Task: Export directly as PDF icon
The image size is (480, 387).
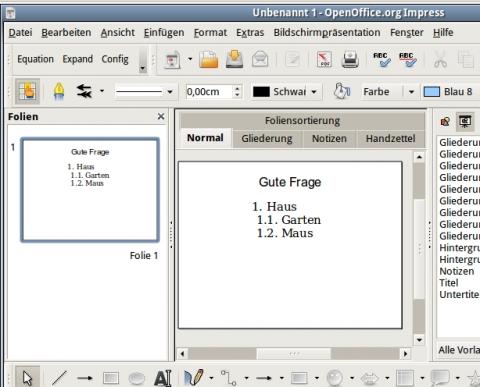Action: [x=325, y=60]
